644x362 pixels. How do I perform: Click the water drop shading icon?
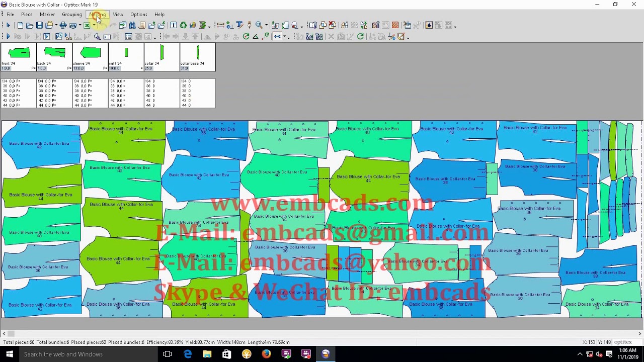pyautogui.click(x=429, y=25)
